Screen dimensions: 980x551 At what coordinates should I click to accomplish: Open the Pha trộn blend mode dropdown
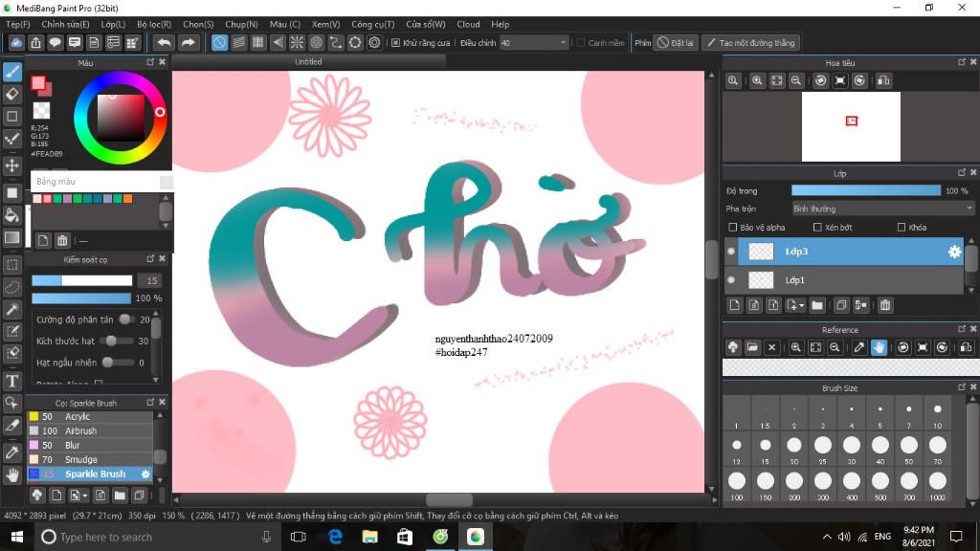882,209
